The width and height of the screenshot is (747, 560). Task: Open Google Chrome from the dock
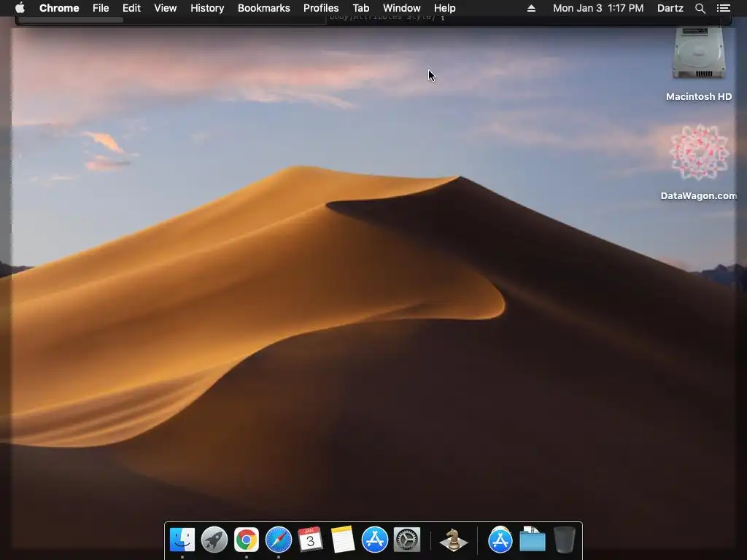tap(247, 540)
